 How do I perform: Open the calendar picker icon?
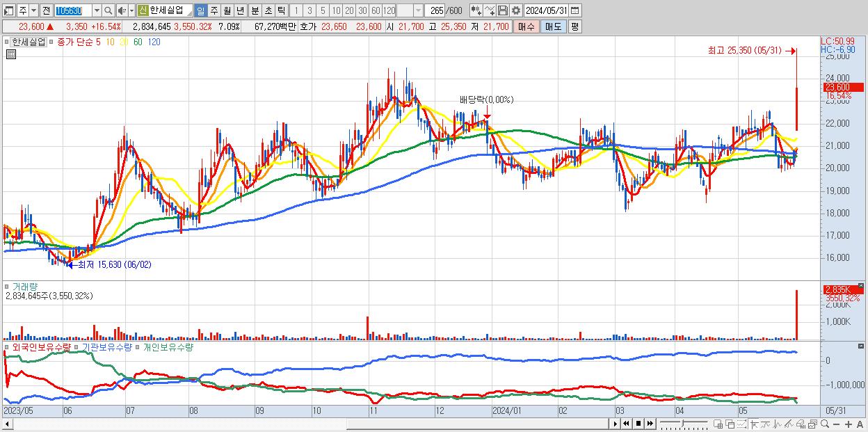[574, 10]
